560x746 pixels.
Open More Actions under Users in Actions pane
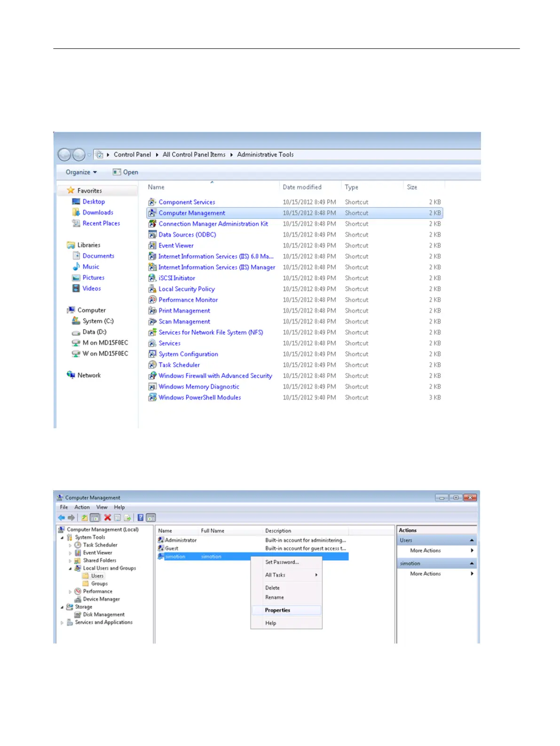pyautogui.click(x=437, y=550)
